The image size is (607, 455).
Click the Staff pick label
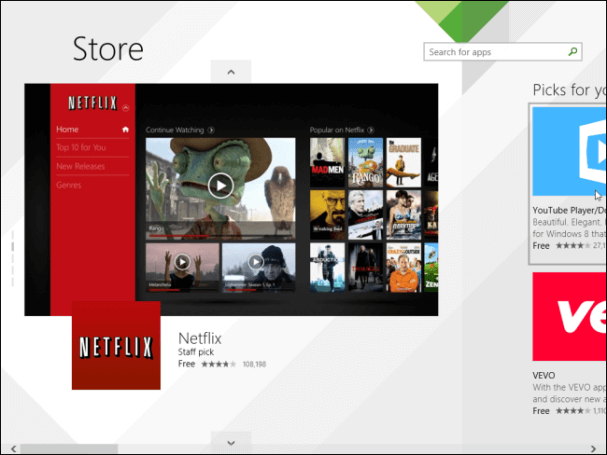pos(196,352)
